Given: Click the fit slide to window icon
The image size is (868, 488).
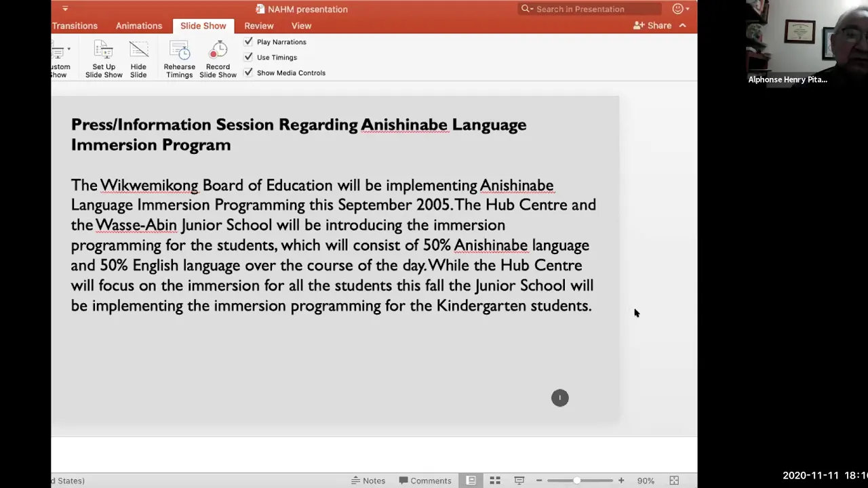Looking at the screenshot, I should tap(674, 481).
